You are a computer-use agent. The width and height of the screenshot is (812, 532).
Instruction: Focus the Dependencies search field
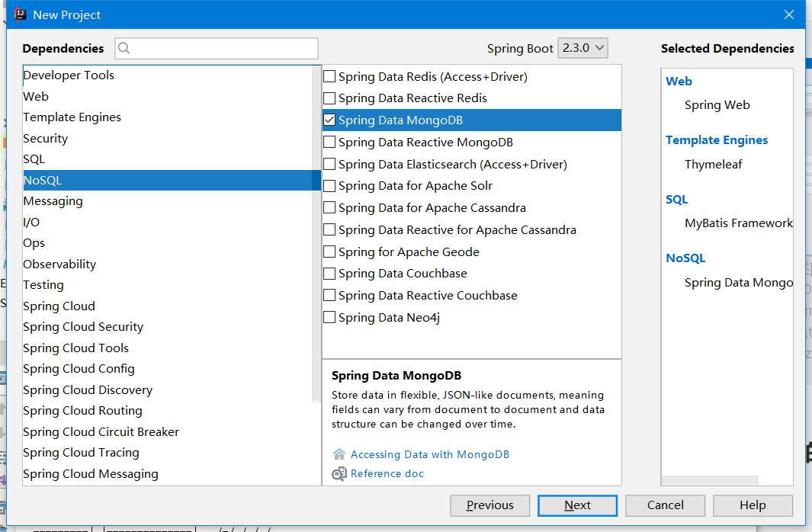[217, 48]
